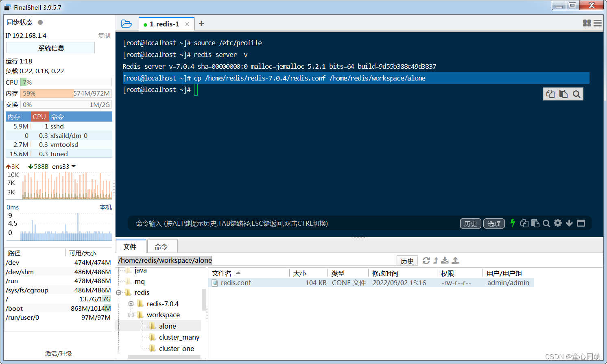Sort files by 文件名 column header

tap(249, 273)
